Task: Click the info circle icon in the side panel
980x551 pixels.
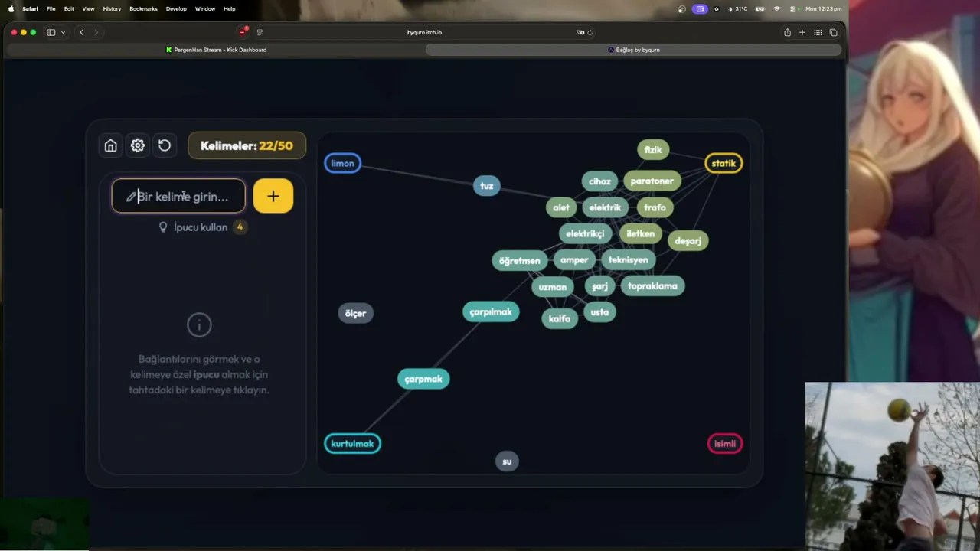Action: [x=199, y=325]
